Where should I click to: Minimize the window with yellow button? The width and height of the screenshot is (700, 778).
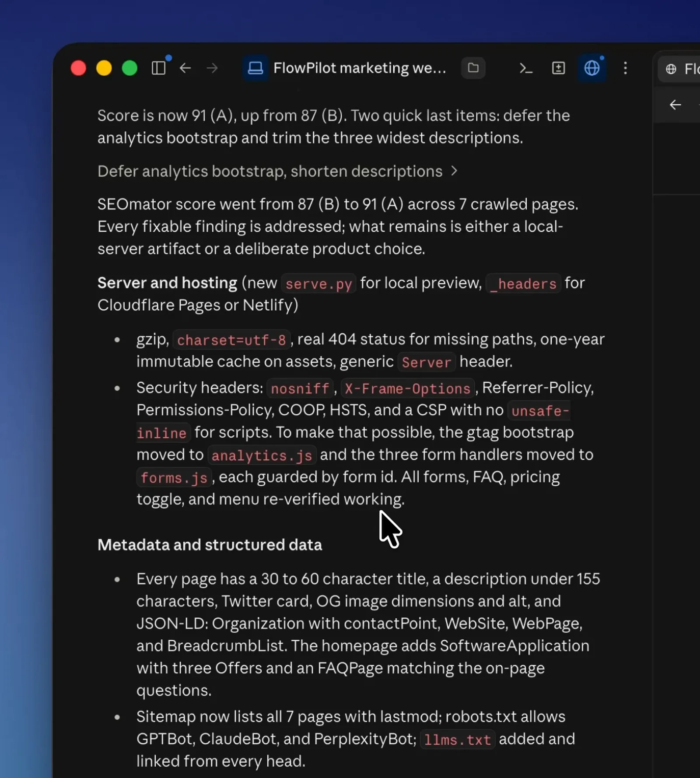pos(104,68)
